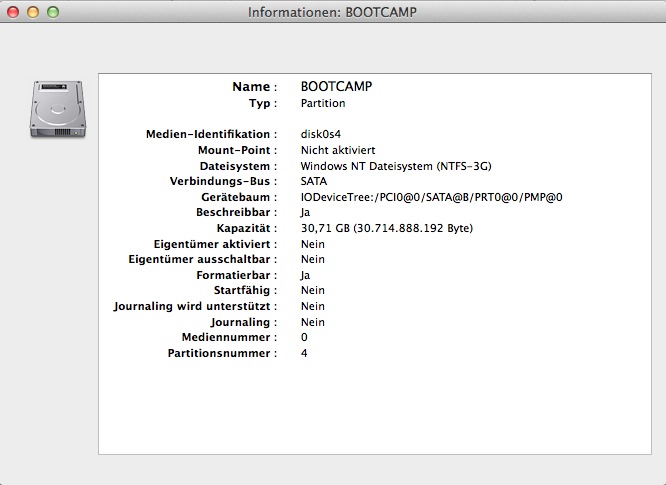Click the 'Eigentümer aktiviert' label

[210, 244]
